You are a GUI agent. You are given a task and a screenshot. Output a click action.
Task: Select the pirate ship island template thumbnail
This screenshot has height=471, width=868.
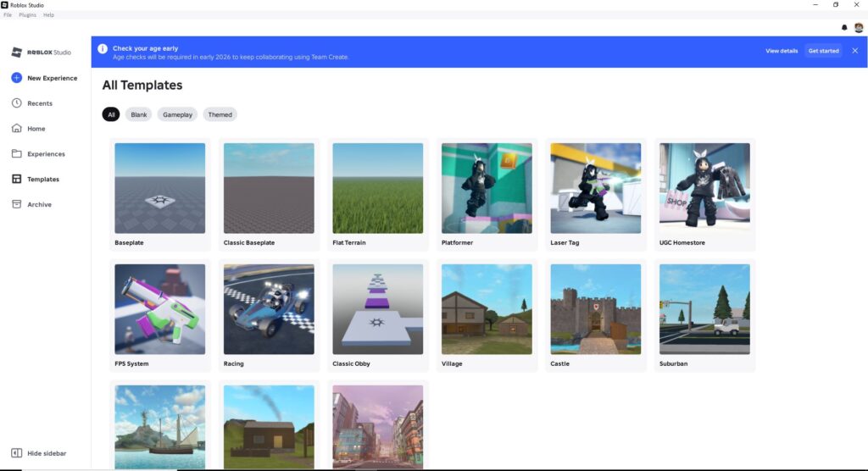159,427
